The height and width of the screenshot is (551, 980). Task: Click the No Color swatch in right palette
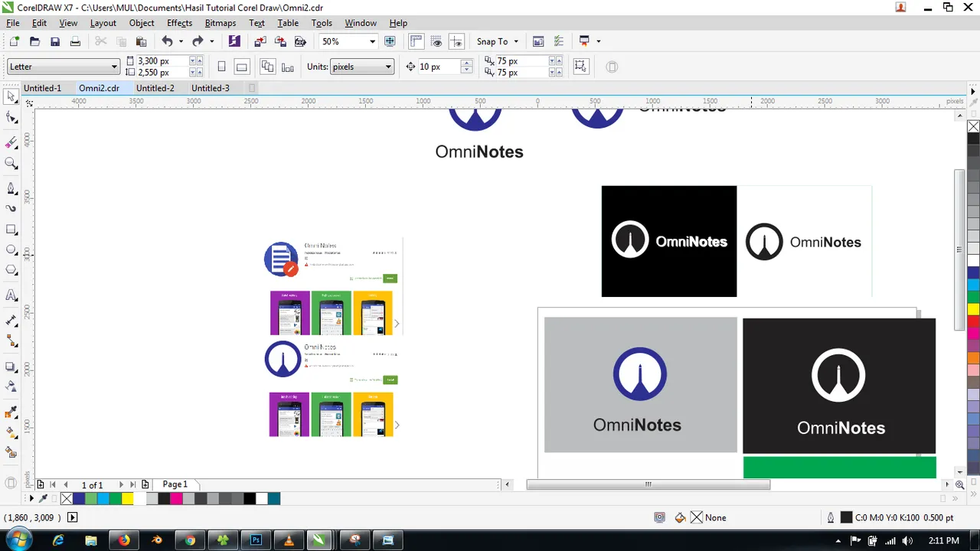(973, 126)
